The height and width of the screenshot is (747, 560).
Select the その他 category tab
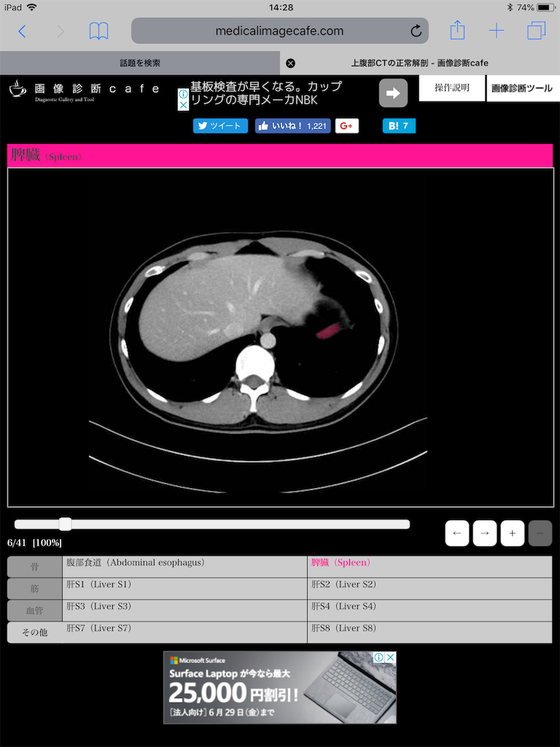(x=35, y=632)
